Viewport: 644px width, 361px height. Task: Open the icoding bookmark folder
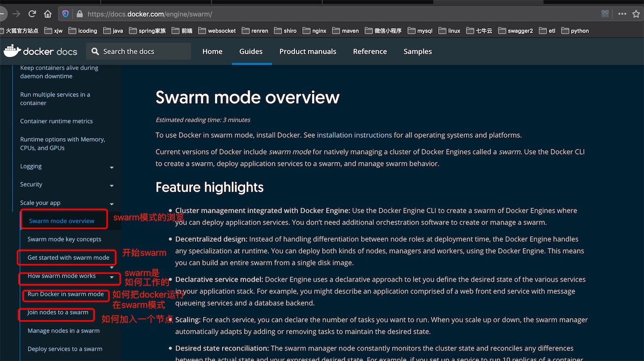[83, 30]
